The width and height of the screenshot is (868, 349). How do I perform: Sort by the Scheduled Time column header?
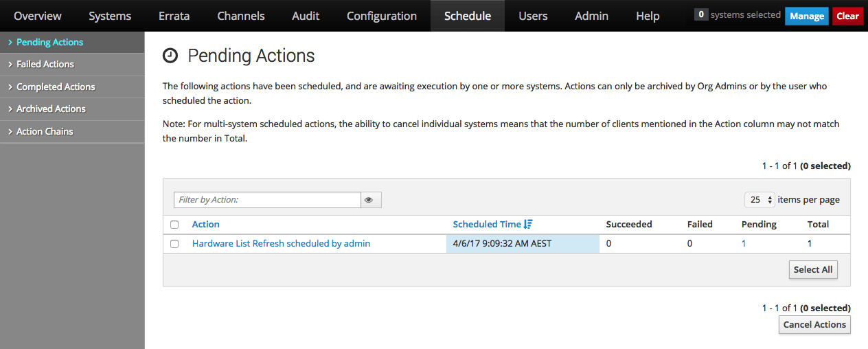(487, 224)
